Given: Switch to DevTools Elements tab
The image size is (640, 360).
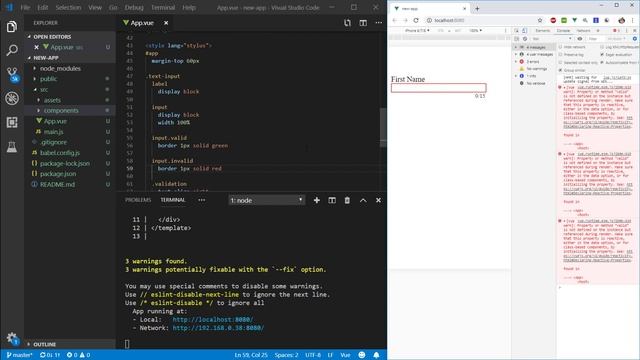Looking at the screenshot, I should point(542,31).
